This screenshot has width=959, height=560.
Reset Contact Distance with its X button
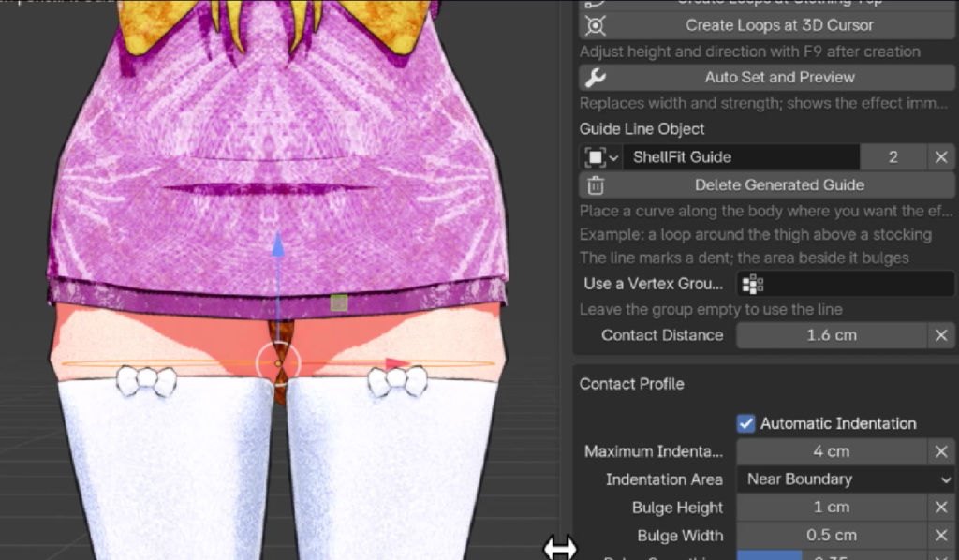[x=941, y=335]
